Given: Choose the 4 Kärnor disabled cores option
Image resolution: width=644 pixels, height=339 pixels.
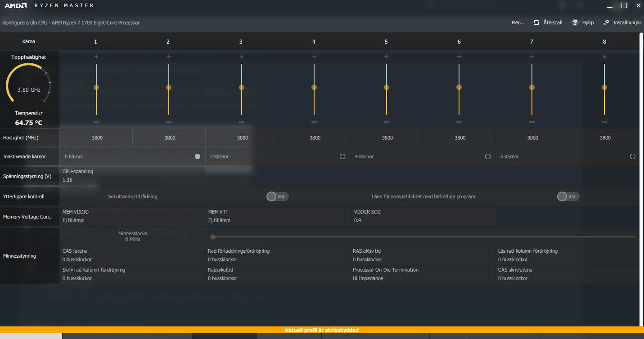Looking at the screenshot, I should pos(488,156).
